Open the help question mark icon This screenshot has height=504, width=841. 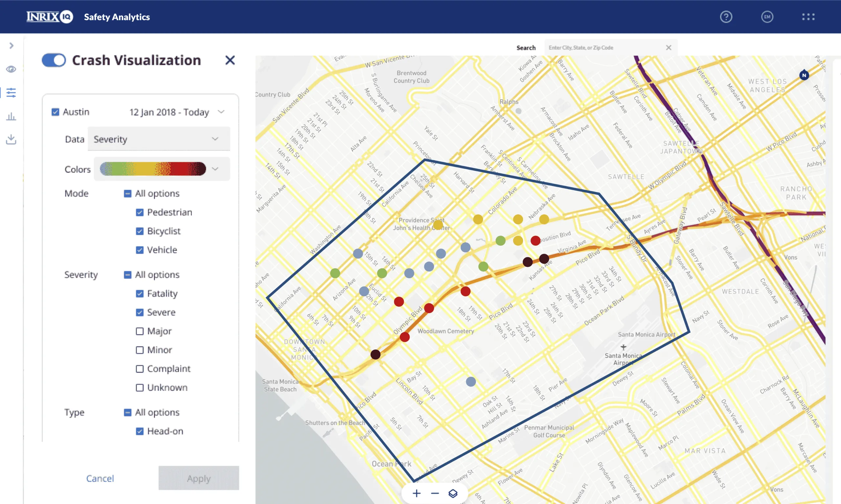[x=726, y=17]
